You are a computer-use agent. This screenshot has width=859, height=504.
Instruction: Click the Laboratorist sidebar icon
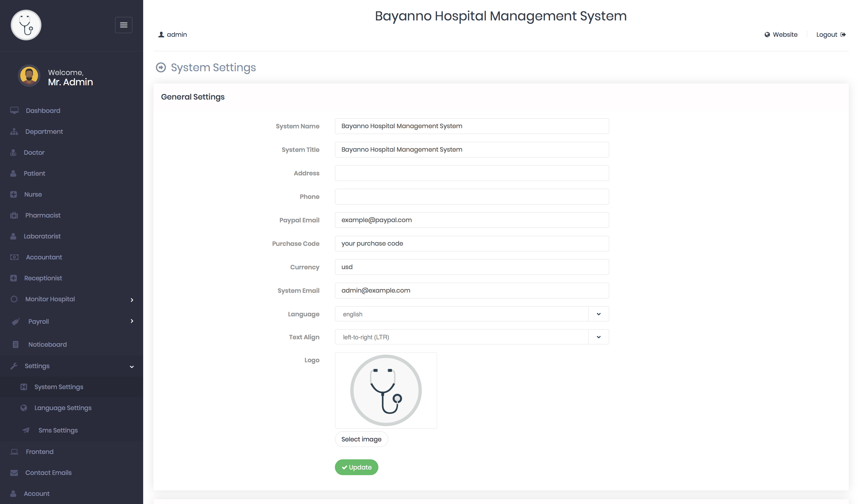14,236
